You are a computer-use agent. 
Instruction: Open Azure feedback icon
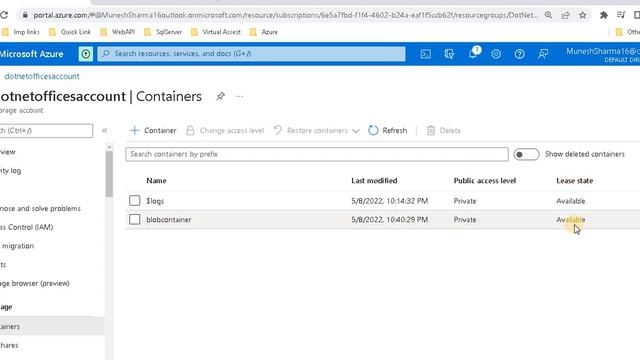pos(543,54)
